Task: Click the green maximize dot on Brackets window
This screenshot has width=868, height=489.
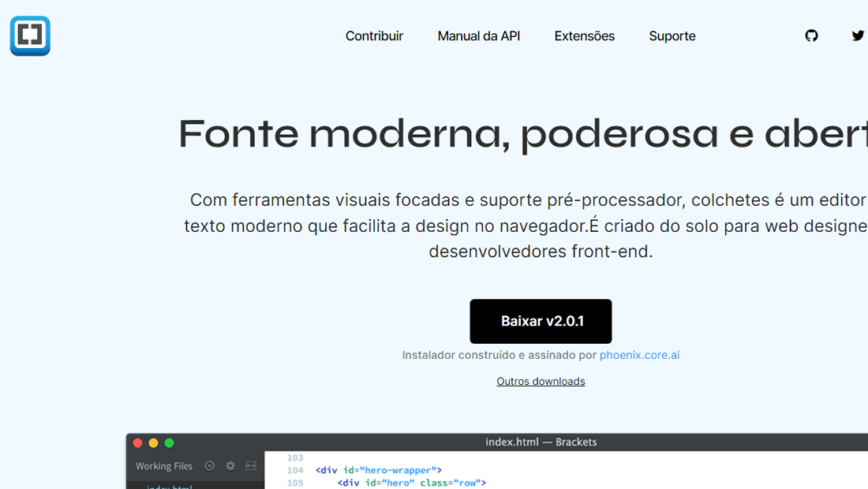Action: coord(170,442)
